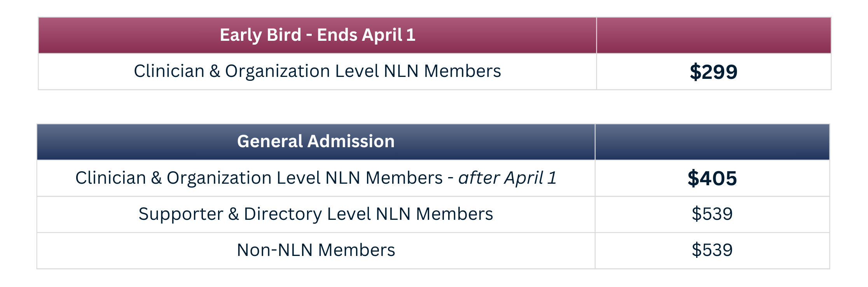Click the "Non-NLN Members" row label
The height and width of the screenshot is (287, 868).
pyautogui.click(x=316, y=250)
